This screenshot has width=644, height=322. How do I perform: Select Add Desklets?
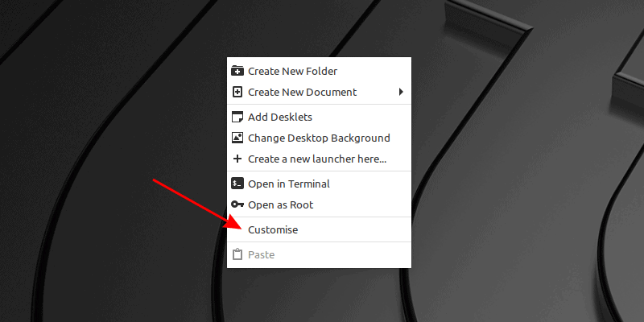279,117
